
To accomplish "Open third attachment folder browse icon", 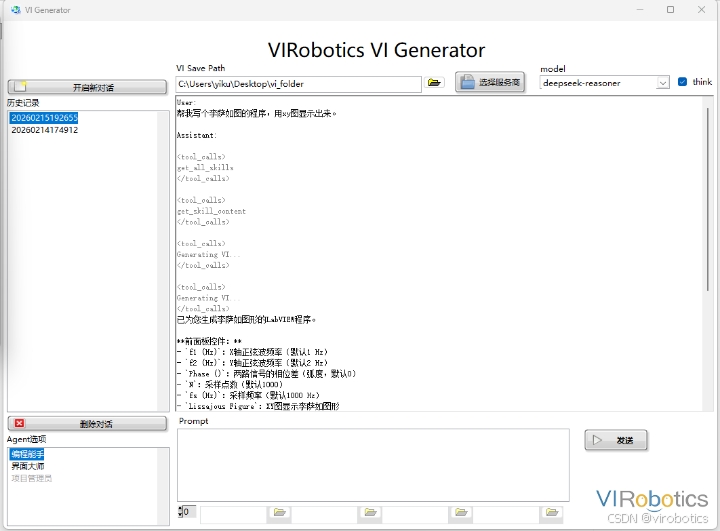I will point(461,513).
